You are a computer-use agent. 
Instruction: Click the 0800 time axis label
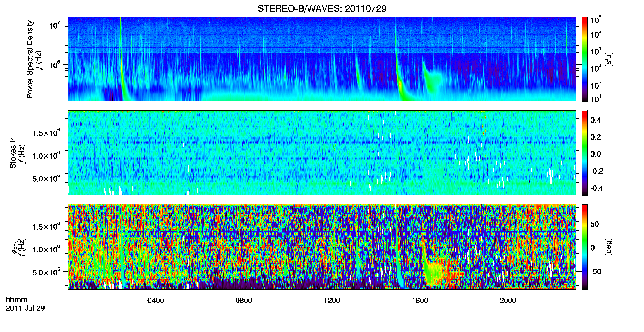244,301
